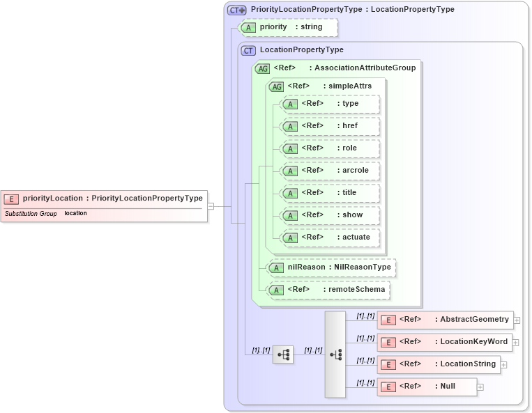The height and width of the screenshot is (413, 532).
Task: Click the 'Substitution Group' label
Action: point(31,213)
